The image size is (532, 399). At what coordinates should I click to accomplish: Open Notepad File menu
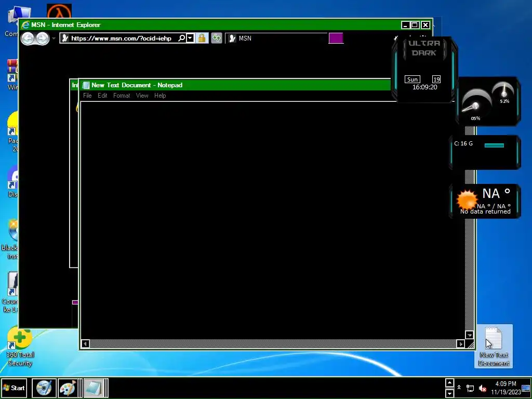[87, 96]
